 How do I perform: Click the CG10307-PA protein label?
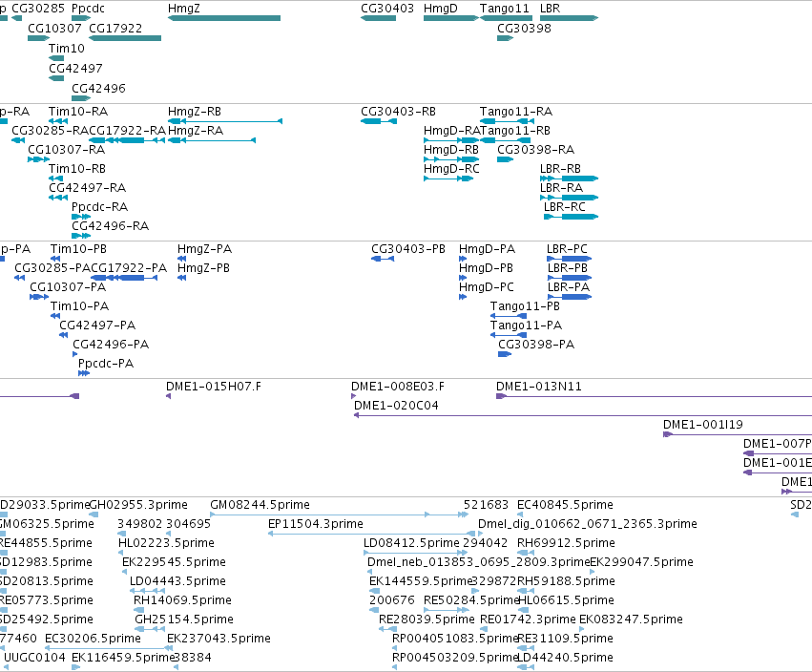(x=68, y=287)
